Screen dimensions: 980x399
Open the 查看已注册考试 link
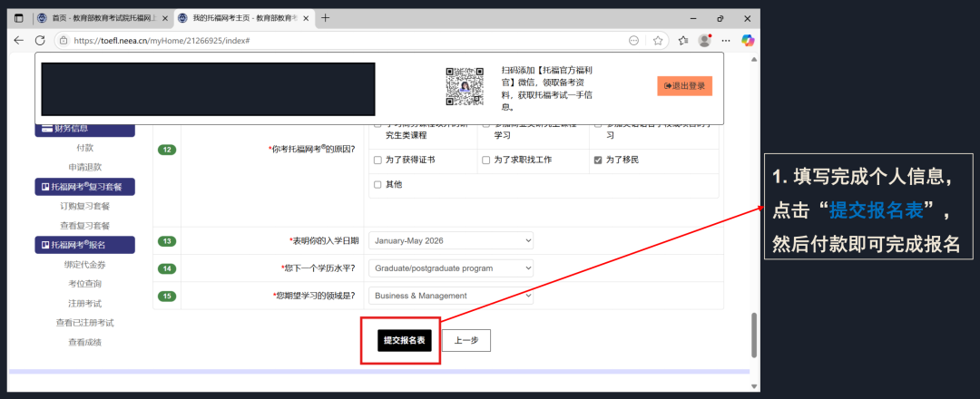click(x=85, y=323)
